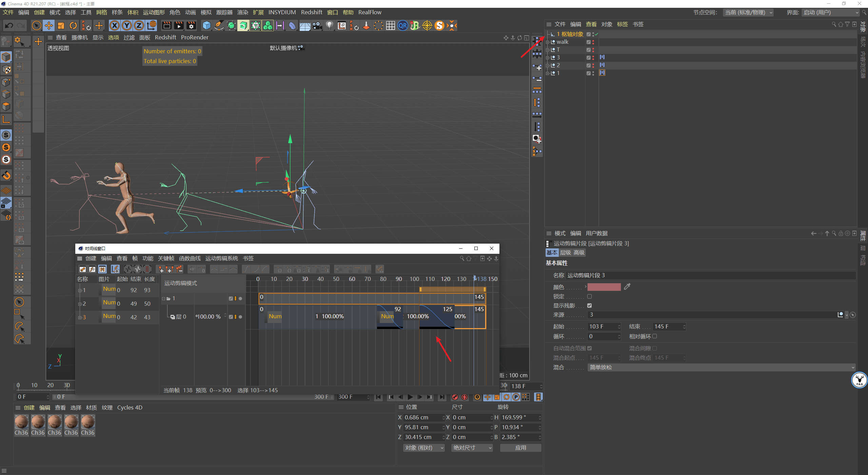Enable the 锁定 checkbox
Screen dimensions: 868x475
[x=590, y=297]
